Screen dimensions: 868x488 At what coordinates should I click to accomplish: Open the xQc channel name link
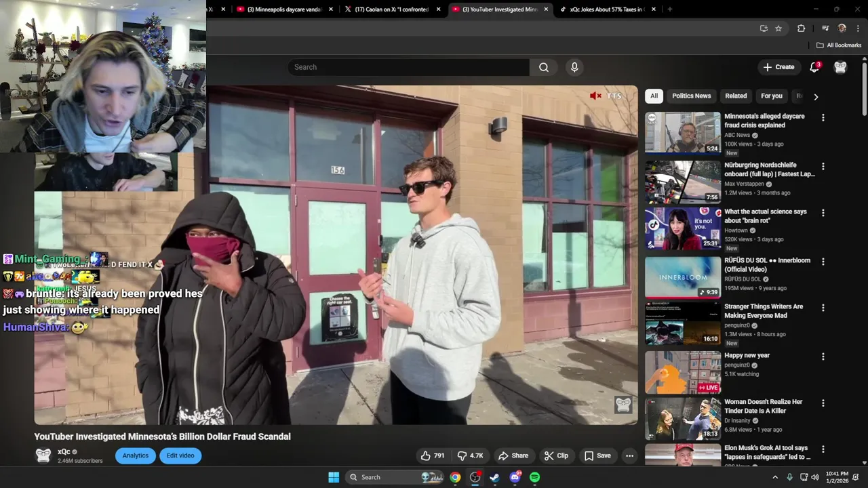point(64,451)
